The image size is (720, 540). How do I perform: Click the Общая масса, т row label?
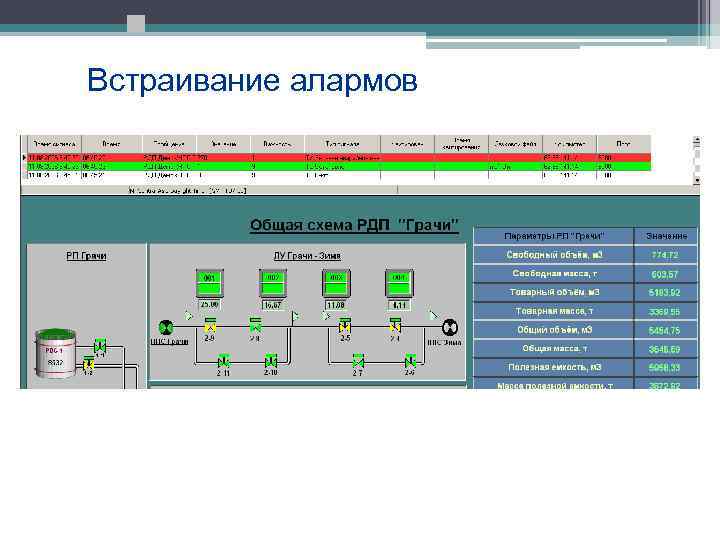pyautogui.click(x=554, y=349)
